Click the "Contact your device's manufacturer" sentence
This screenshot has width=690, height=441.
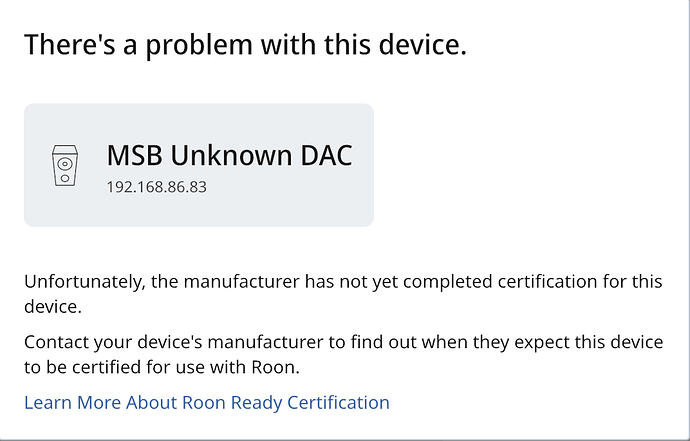point(343,354)
